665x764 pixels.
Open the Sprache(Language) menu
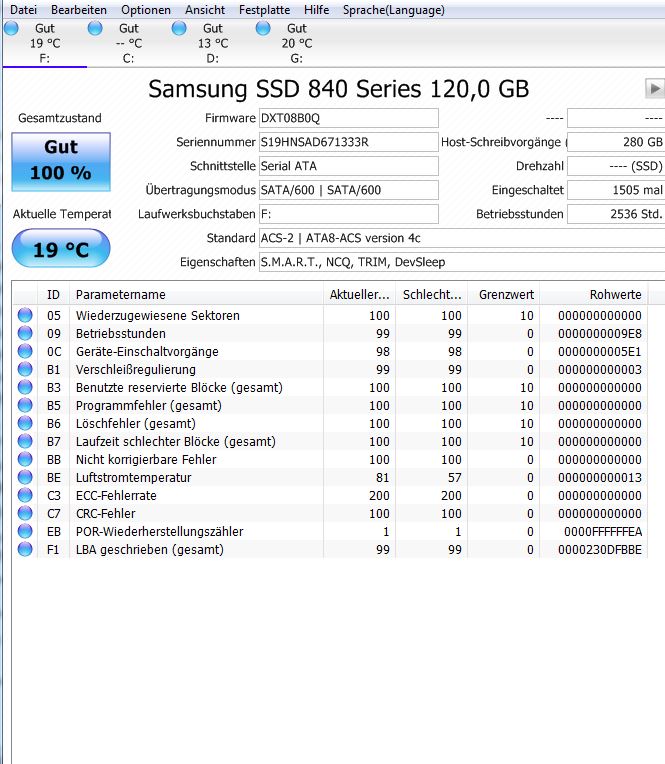(394, 10)
